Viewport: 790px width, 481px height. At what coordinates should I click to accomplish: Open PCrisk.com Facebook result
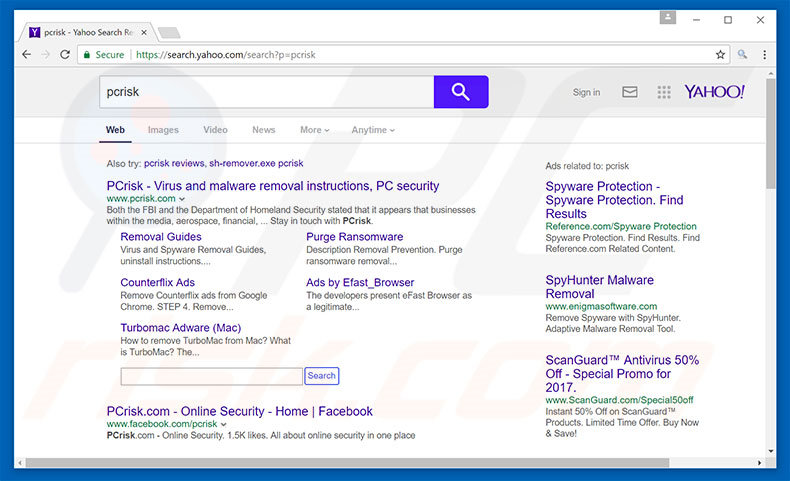pos(240,411)
